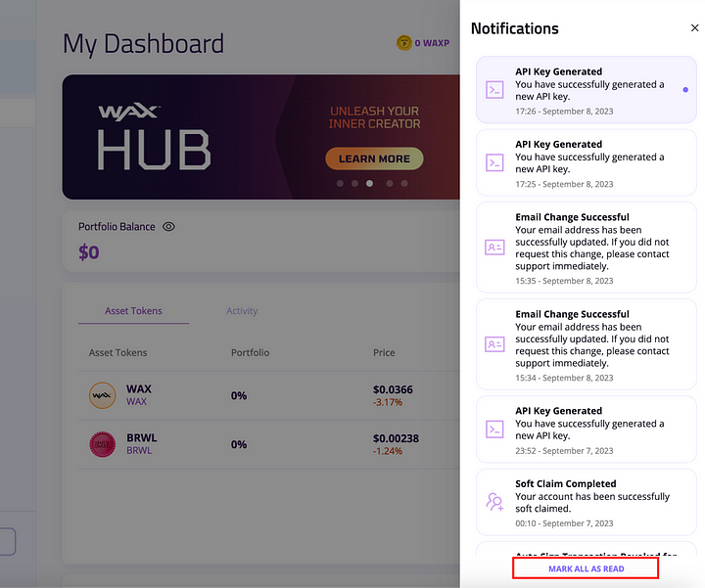The image size is (705, 588).
Task: Click the BRWL token logo icon
Action: [x=103, y=444]
